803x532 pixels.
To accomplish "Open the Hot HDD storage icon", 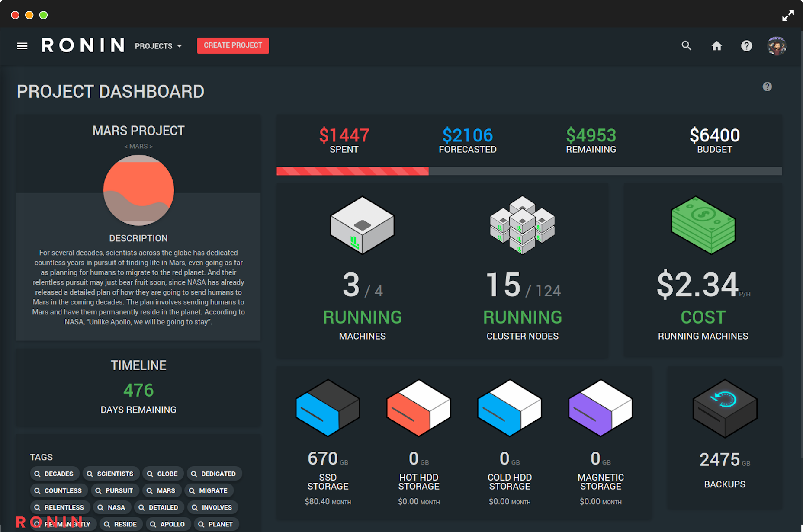I will point(418,408).
